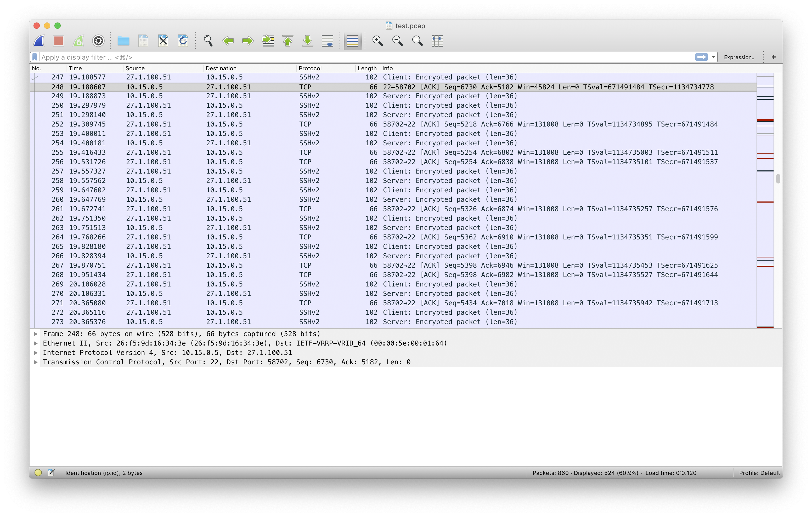
Task: Click the expert information circle icon
Action: point(38,473)
